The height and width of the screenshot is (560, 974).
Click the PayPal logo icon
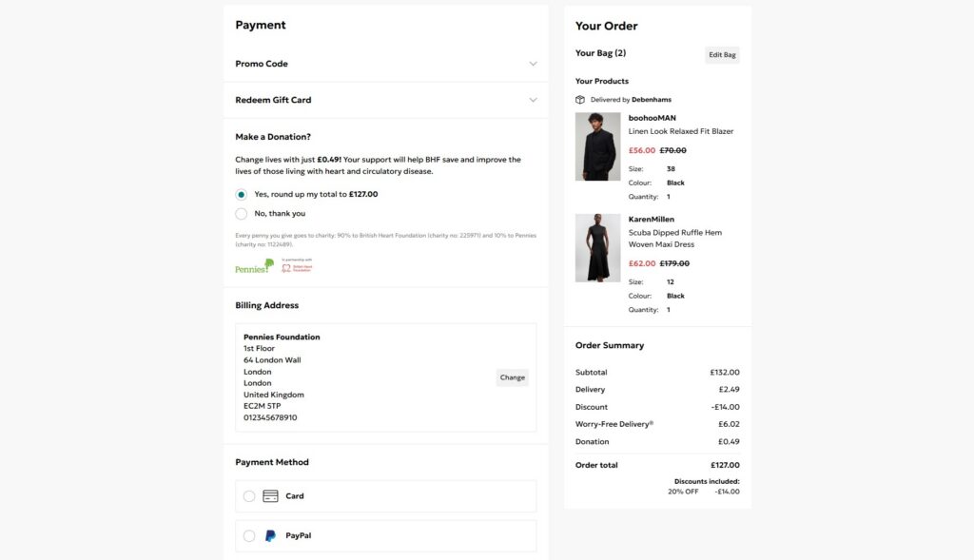point(270,536)
